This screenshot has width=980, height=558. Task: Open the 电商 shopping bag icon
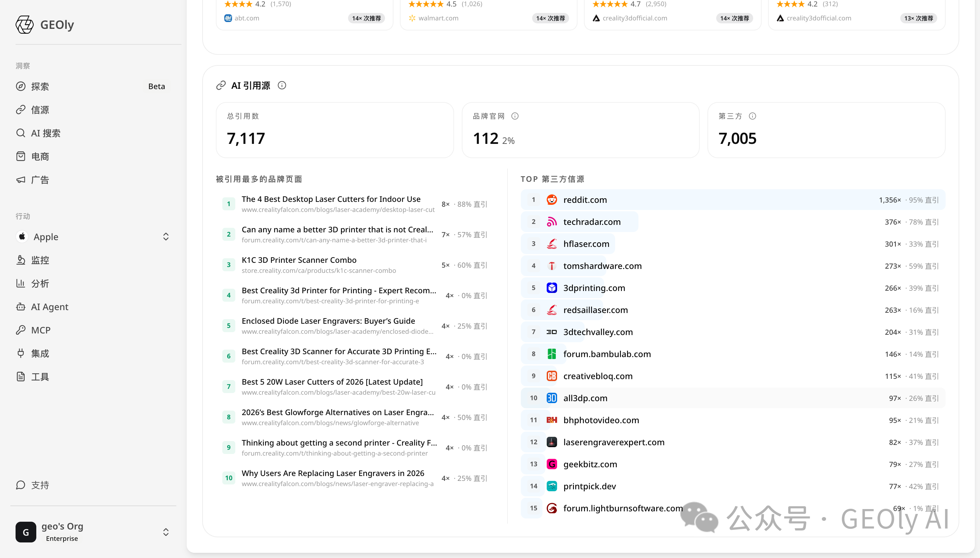tap(21, 157)
